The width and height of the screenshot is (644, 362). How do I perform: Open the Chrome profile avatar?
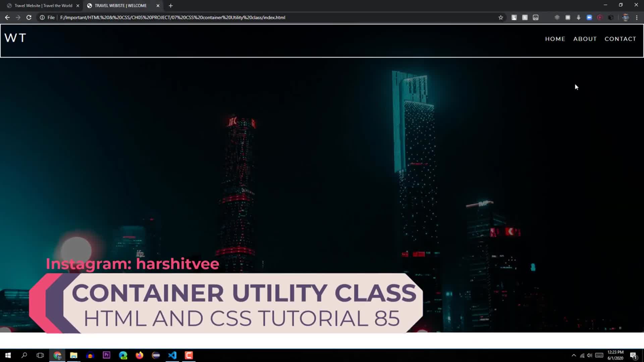click(x=626, y=17)
